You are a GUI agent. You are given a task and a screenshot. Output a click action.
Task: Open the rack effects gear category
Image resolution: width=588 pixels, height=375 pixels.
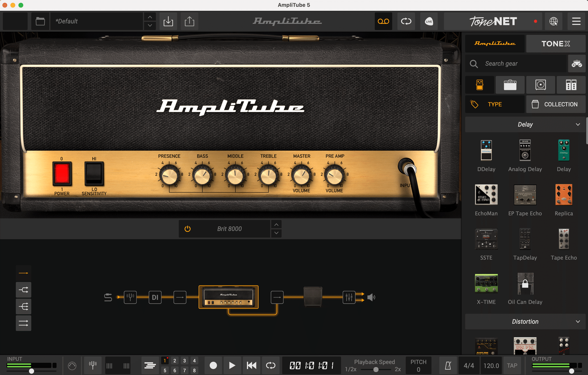571,85
